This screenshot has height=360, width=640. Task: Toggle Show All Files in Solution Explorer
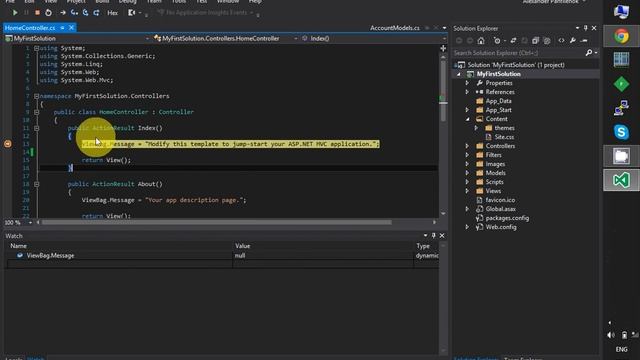(547, 40)
